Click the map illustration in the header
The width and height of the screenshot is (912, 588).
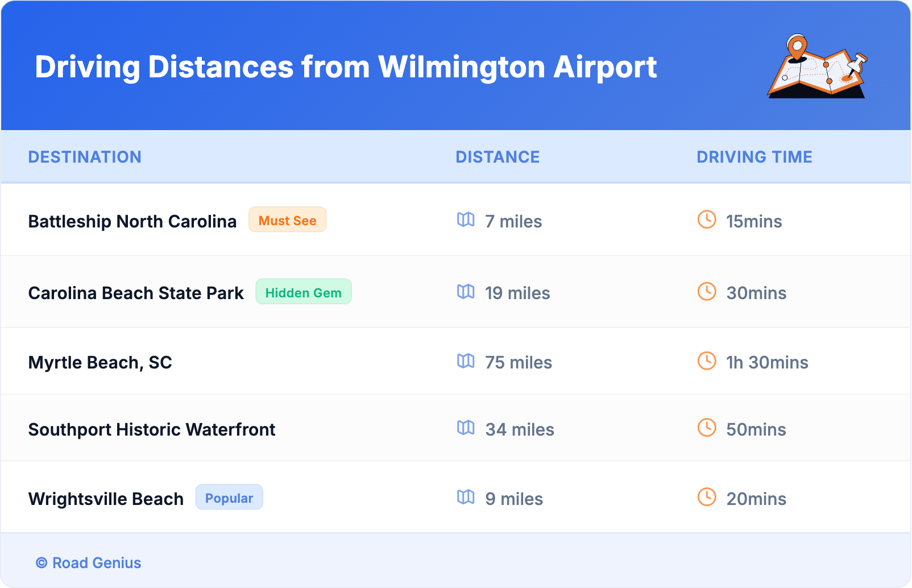[x=817, y=67]
